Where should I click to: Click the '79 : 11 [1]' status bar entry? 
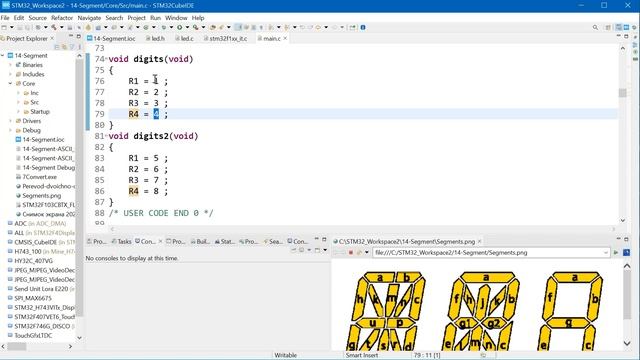[427, 356]
